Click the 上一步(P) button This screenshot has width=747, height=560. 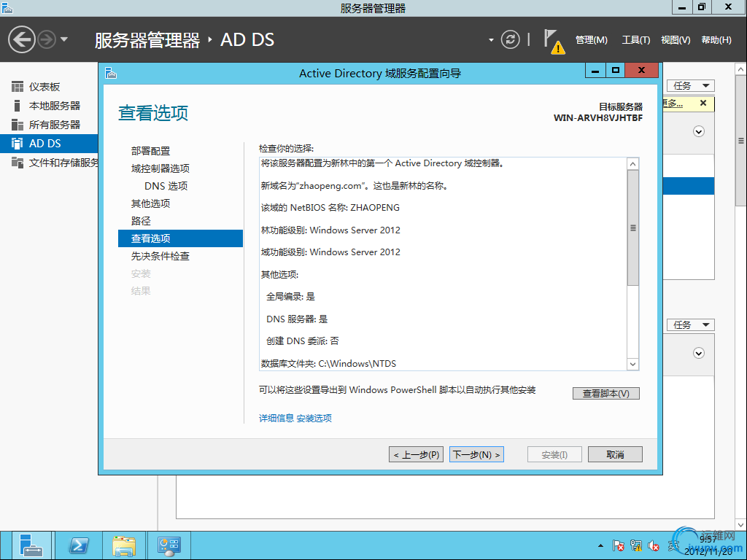pyautogui.click(x=417, y=455)
